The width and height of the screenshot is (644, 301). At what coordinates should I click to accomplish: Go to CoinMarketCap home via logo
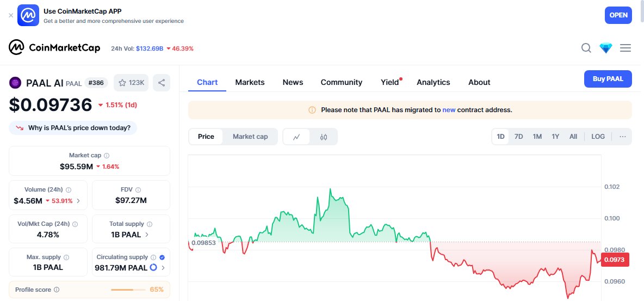(54, 48)
